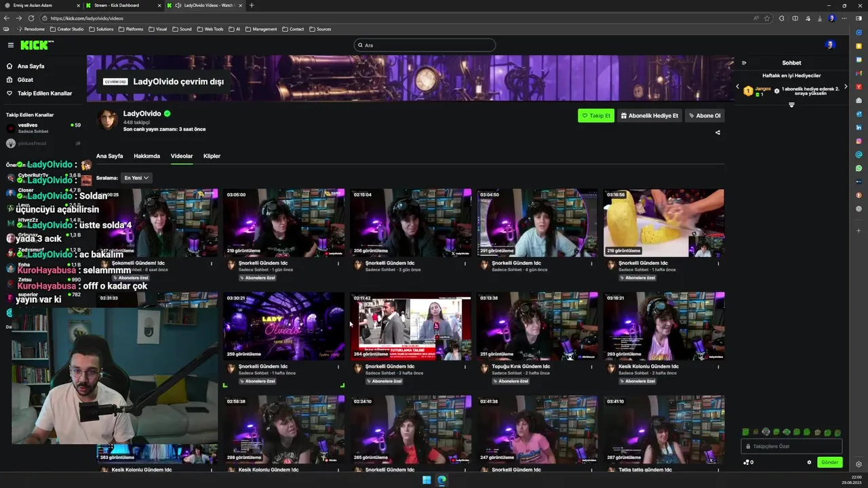
Task: Click the Edge taskbar icon
Action: click(x=441, y=481)
